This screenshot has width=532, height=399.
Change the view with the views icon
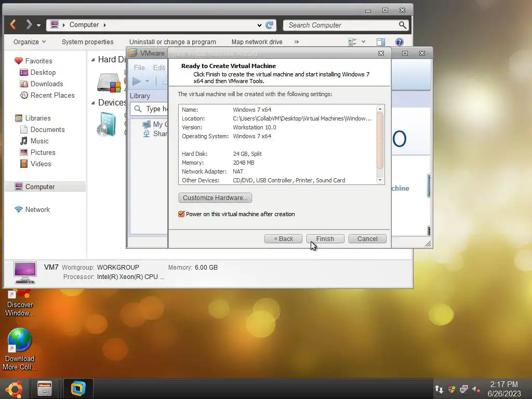tap(353, 42)
